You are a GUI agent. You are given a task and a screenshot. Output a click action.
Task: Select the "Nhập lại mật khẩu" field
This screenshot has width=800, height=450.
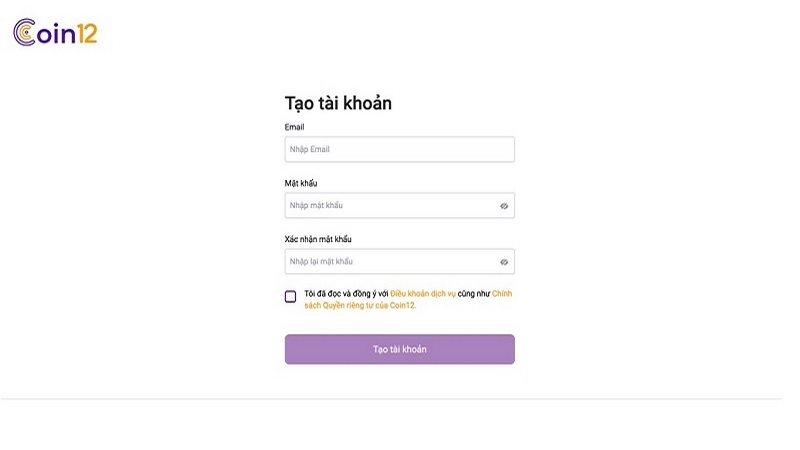(390, 262)
